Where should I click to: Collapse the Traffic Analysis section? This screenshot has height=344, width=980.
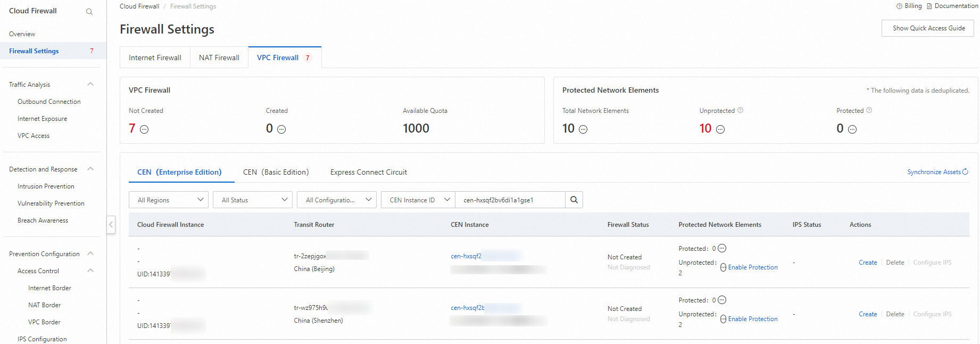point(90,84)
